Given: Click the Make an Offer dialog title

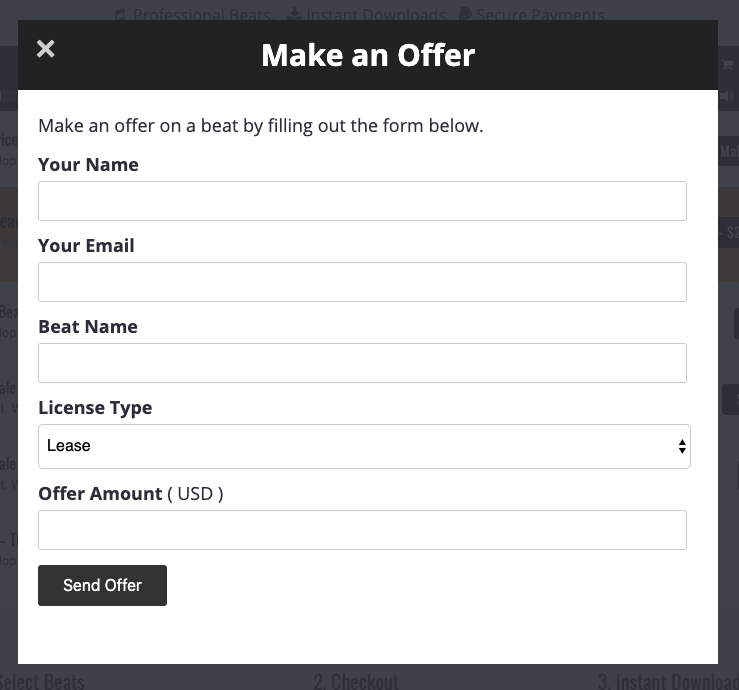Looking at the screenshot, I should pyautogui.click(x=368, y=55).
